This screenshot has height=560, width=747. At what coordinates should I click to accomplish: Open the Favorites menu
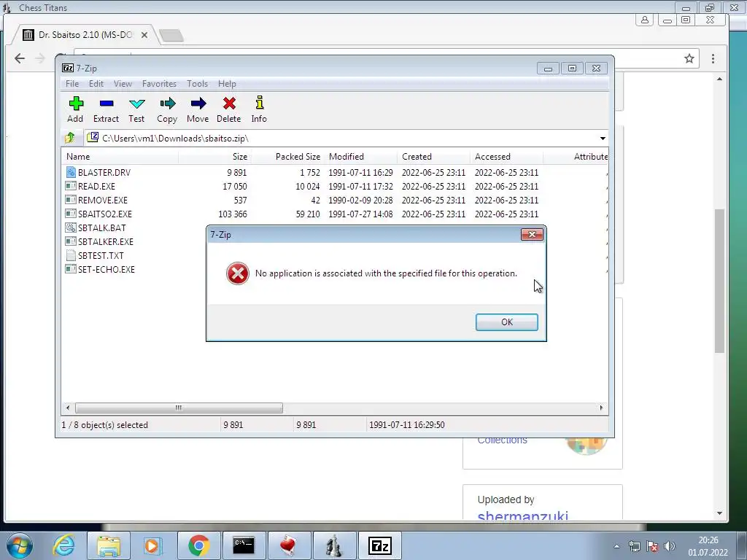[x=159, y=84]
